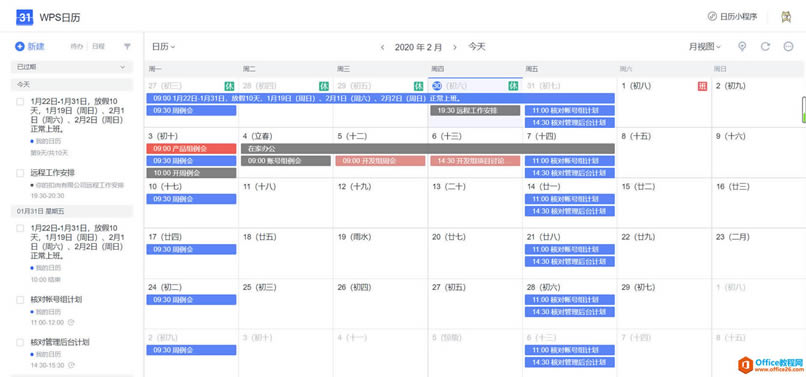Open the user avatar profile

pos(785,16)
